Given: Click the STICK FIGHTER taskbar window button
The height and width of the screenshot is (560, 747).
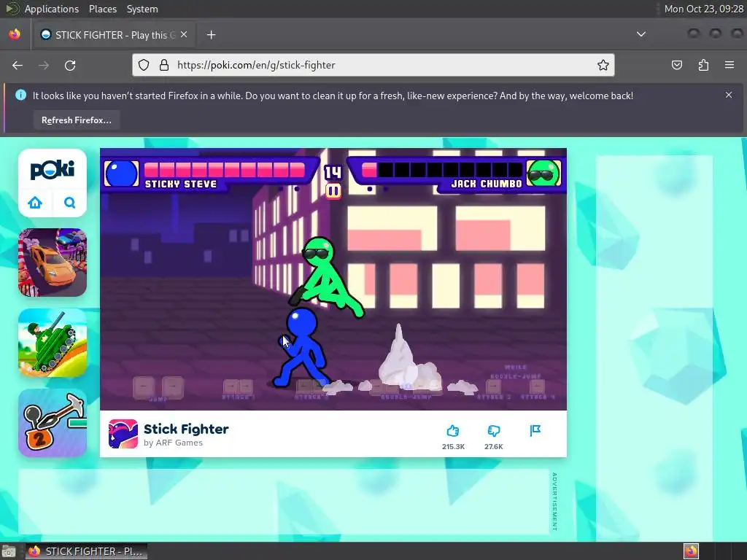Looking at the screenshot, I should (86, 551).
